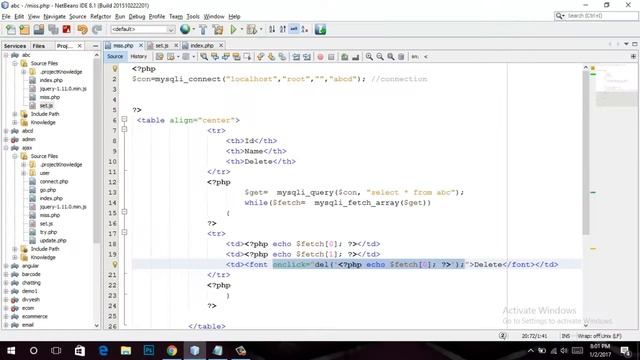The image size is (640, 360).
Task: Open the <default> configuration dropdown
Action: point(142,29)
